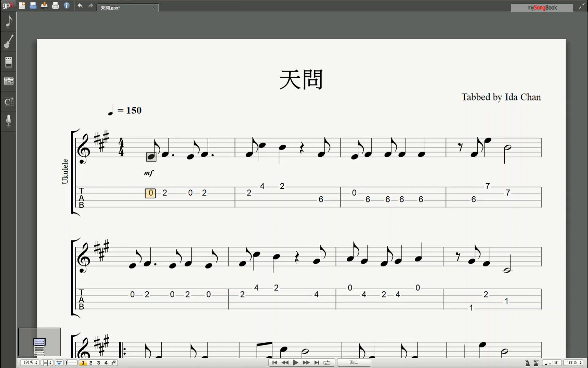Open the mySongBook panel
The image size is (588, 368).
542,7
